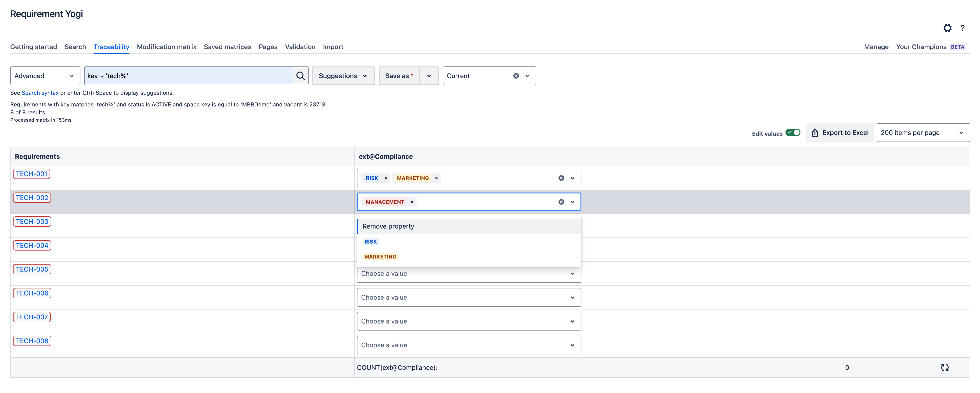Screen dimensions: 980x393
Task: Remove the RISK tag from TECH-001
Action: point(385,178)
